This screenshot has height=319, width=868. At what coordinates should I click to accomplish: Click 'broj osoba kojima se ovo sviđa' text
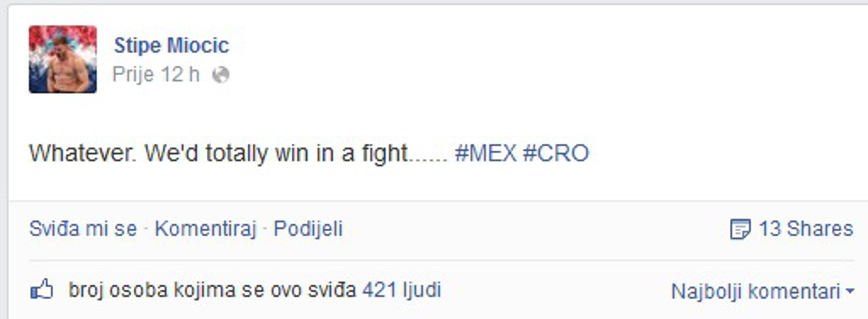(x=212, y=290)
